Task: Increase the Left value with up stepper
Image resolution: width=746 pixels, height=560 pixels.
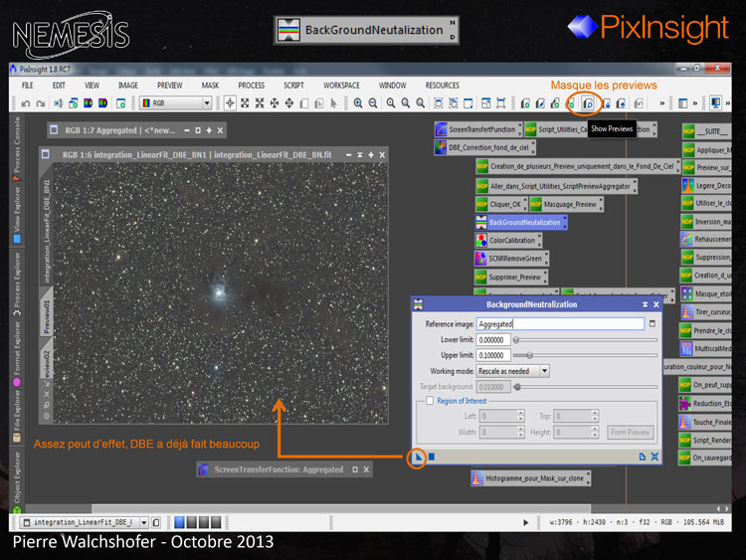Action: (x=520, y=413)
